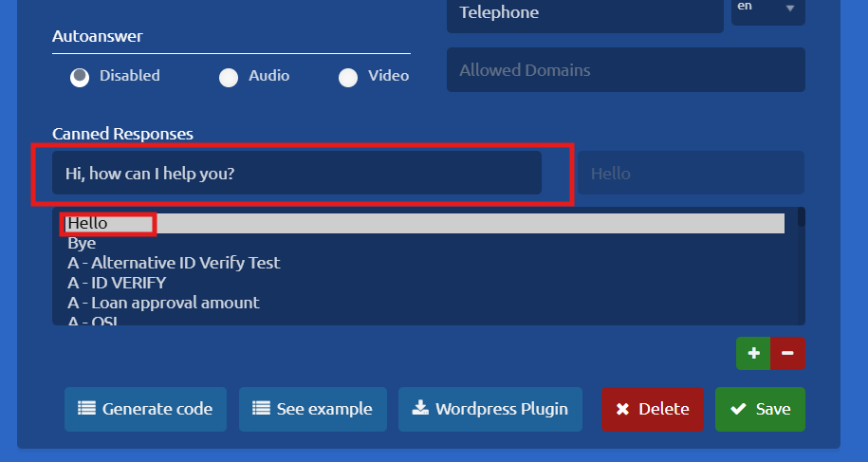868x462 pixels.
Task: Click the red minus remove response button
Action: click(787, 354)
